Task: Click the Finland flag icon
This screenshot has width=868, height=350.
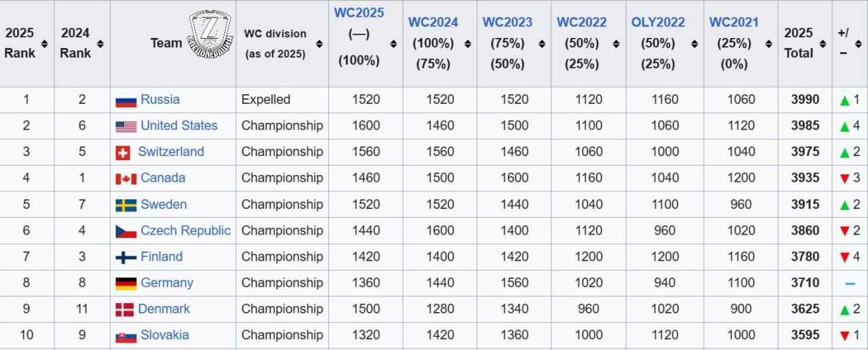Action: pyautogui.click(x=125, y=258)
